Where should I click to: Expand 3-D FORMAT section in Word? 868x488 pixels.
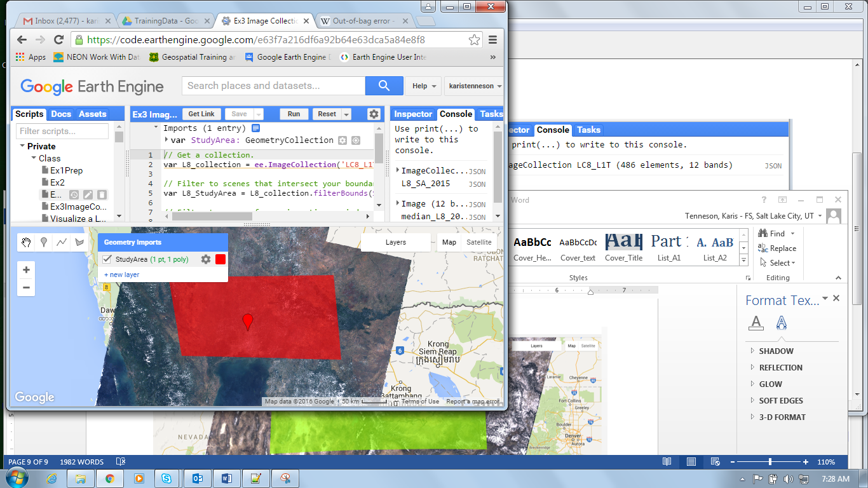tap(752, 417)
